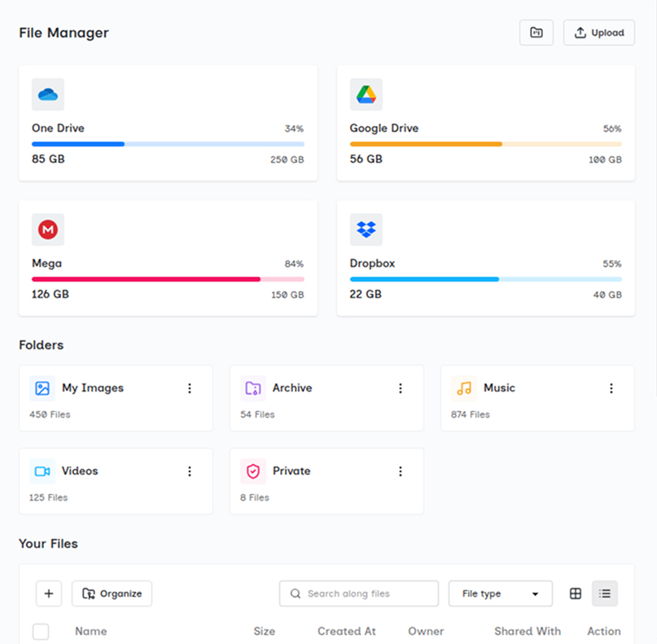Open the File type dropdown
The width and height of the screenshot is (657, 644).
click(x=500, y=594)
